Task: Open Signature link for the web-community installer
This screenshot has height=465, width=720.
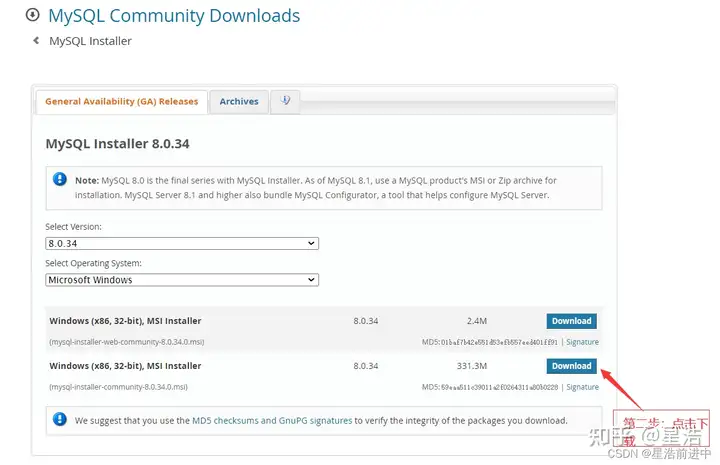Action: (x=582, y=342)
